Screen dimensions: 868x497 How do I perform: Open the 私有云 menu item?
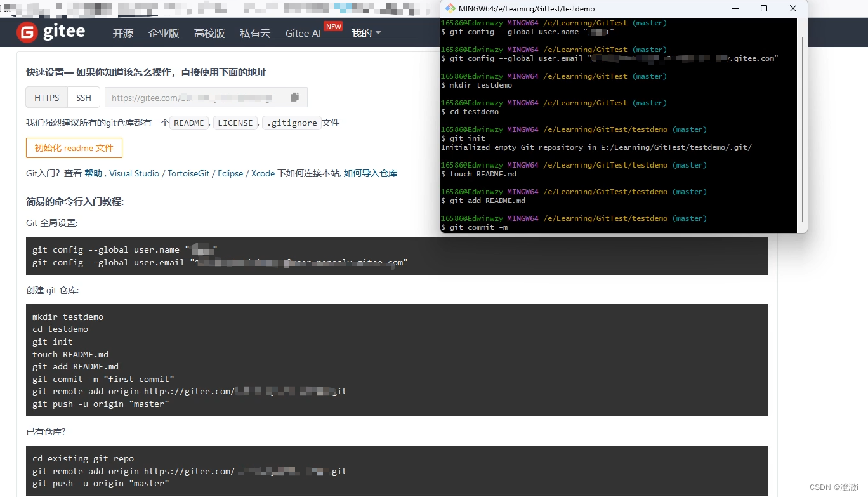click(255, 33)
